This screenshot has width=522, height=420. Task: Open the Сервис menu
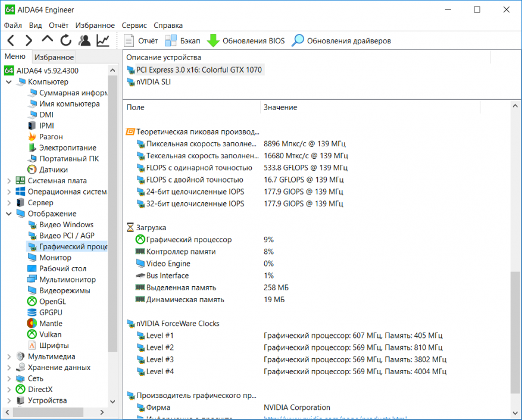click(134, 26)
